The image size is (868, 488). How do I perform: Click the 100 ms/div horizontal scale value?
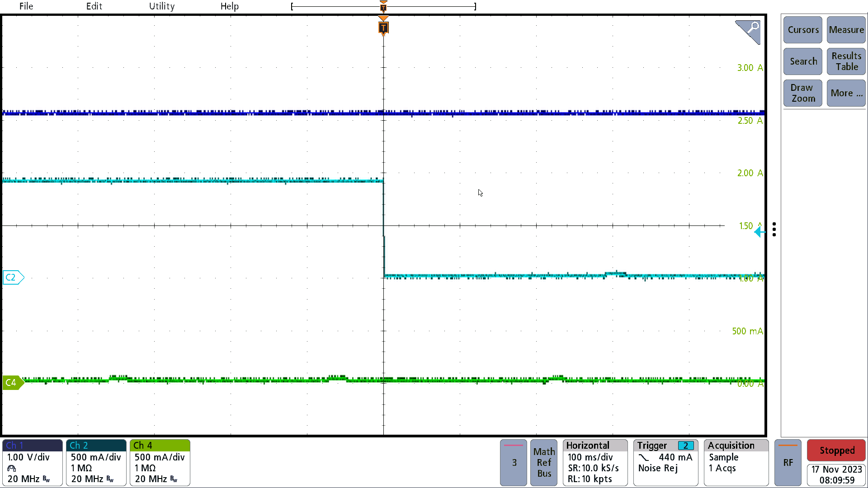[590, 457]
